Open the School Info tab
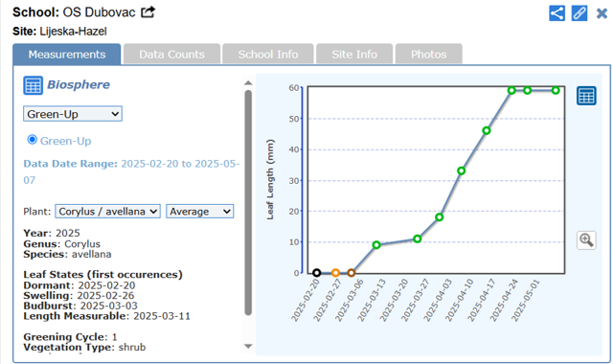Screen dimensions: 613x364 (268, 55)
